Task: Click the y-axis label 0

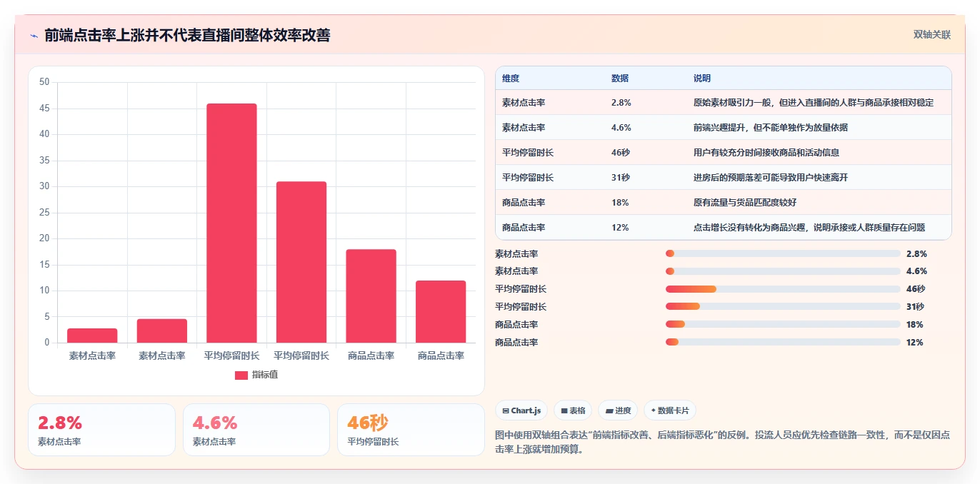Action: 47,343
